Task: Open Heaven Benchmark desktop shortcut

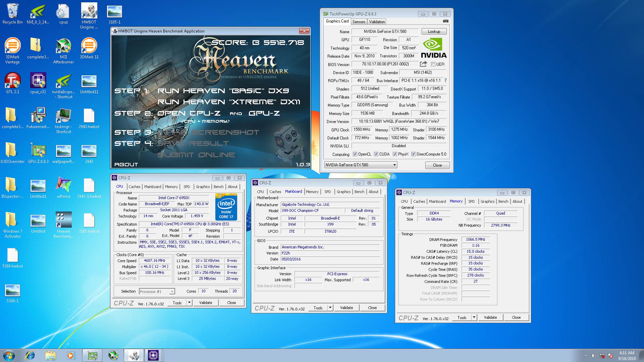Action: point(63,225)
